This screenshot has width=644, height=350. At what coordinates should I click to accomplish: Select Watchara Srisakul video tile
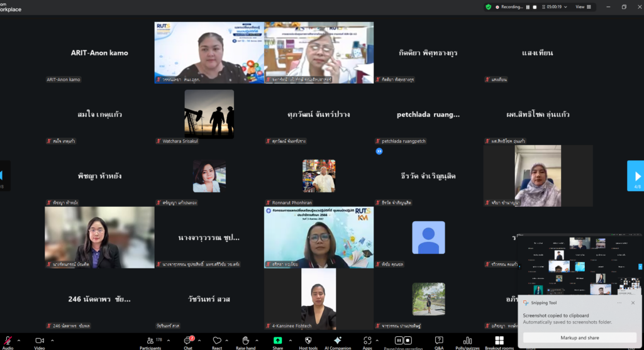(x=209, y=114)
